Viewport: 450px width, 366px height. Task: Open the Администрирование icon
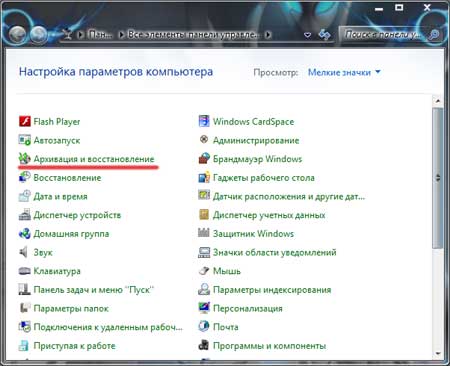pyautogui.click(x=204, y=140)
